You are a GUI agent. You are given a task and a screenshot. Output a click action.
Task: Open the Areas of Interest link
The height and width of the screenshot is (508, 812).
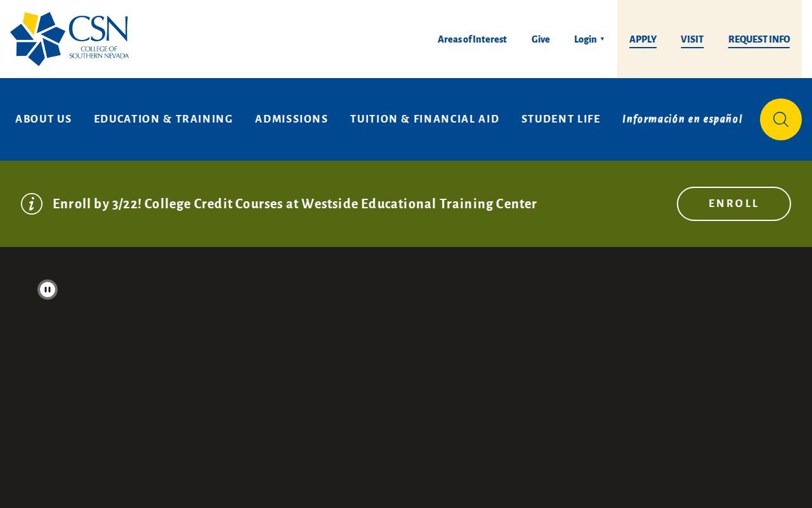click(472, 39)
